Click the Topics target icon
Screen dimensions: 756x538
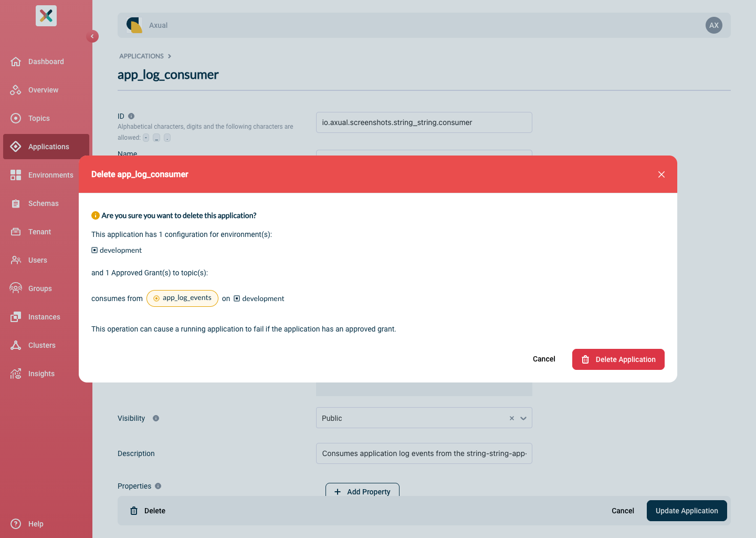point(16,118)
